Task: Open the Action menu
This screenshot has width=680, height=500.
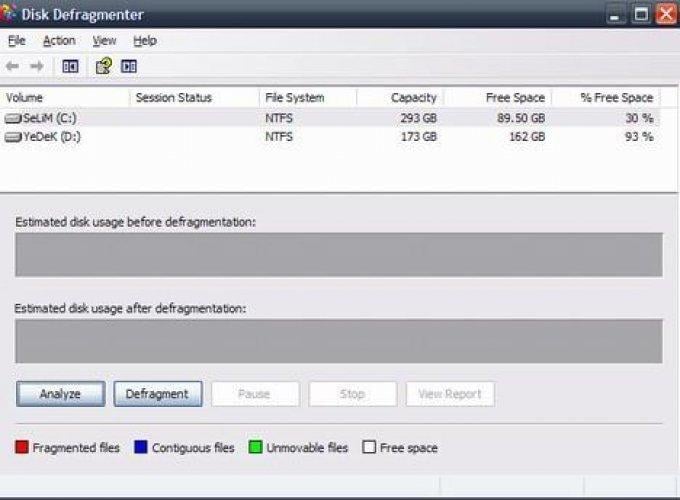Action: tap(59, 41)
